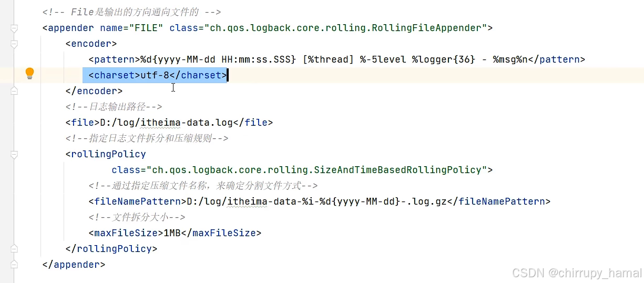Image resolution: width=644 pixels, height=283 pixels.
Task: Click the fold end marker beside </rollingPolicy>
Action: [x=14, y=249]
